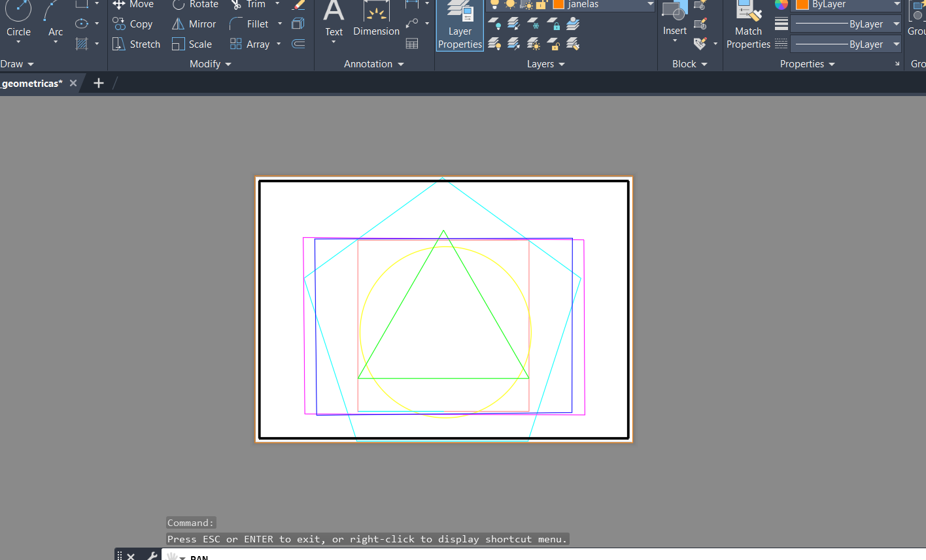This screenshot has width=926, height=560.
Task: Open the Fillet dropdown arrow
Action: tap(280, 24)
